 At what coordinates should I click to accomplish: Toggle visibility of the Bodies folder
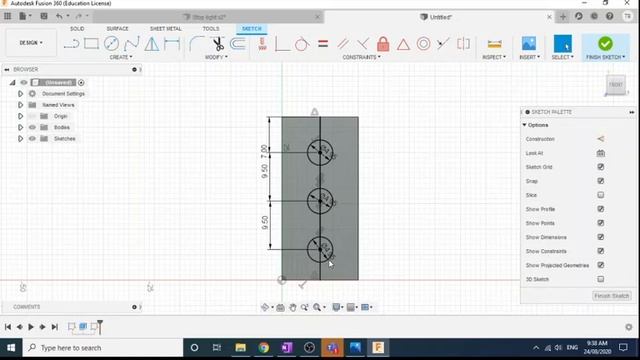(32, 127)
